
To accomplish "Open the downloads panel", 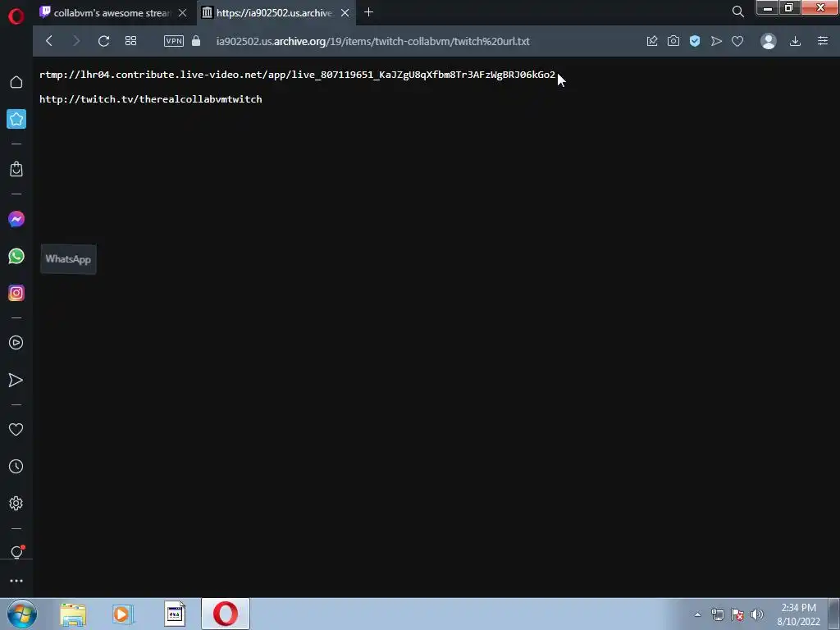I will tap(795, 41).
